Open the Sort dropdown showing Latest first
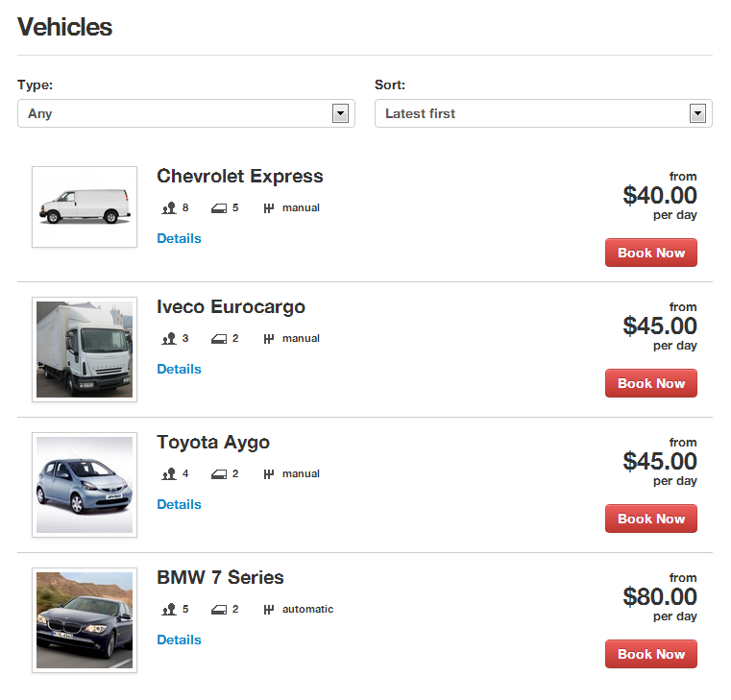The width and height of the screenshot is (731, 700). [x=543, y=113]
